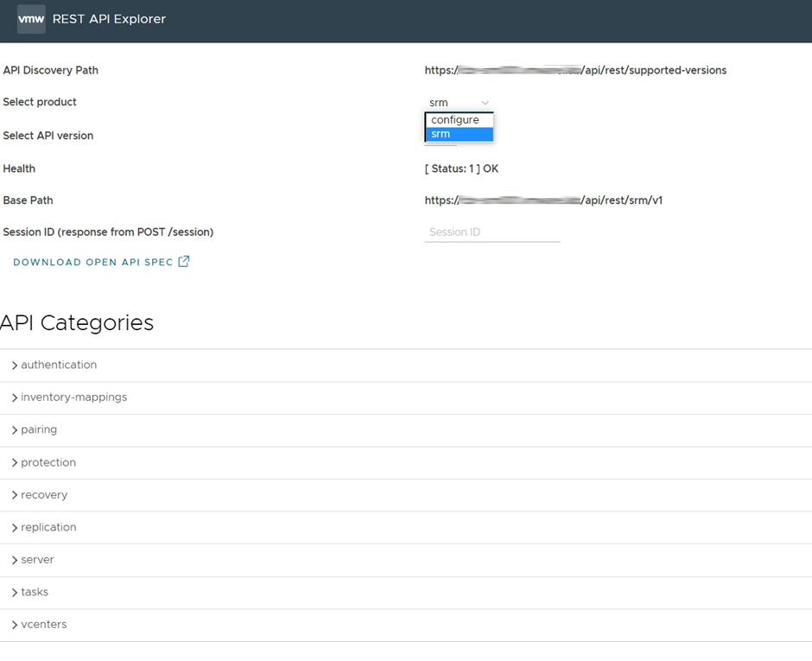This screenshot has height=661, width=812.
Task: Expand the pairing category
Action: click(406, 430)
